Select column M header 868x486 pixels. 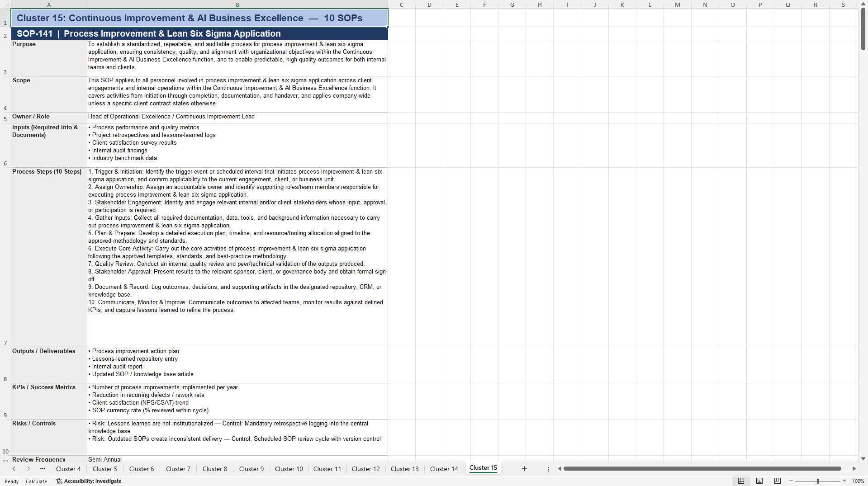pyautogui.click(x=678, y=5)
